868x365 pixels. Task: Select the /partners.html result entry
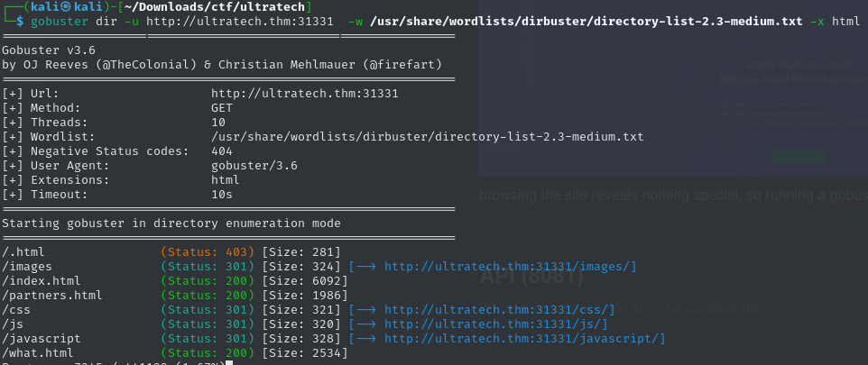pos(44,296)
